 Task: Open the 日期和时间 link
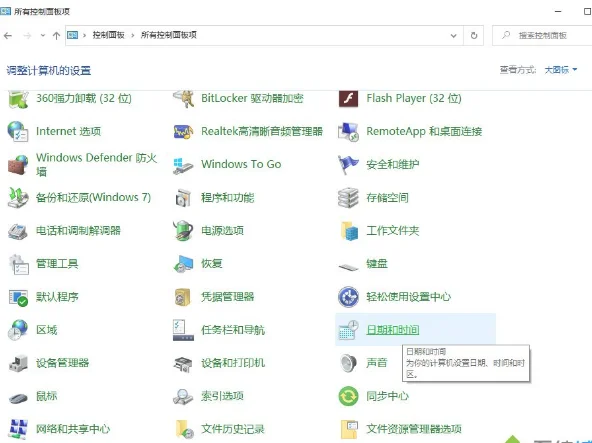(393, 330)
